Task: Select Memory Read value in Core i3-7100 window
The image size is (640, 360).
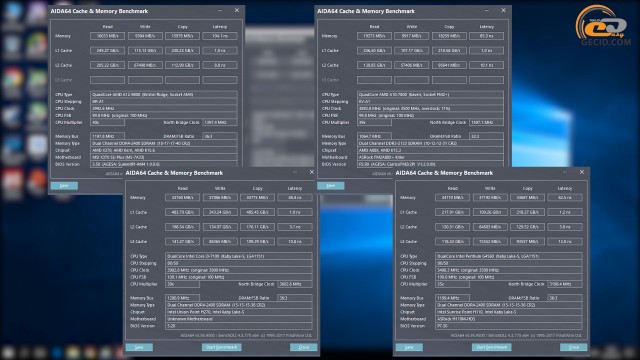Action: [x=182, y=198]
